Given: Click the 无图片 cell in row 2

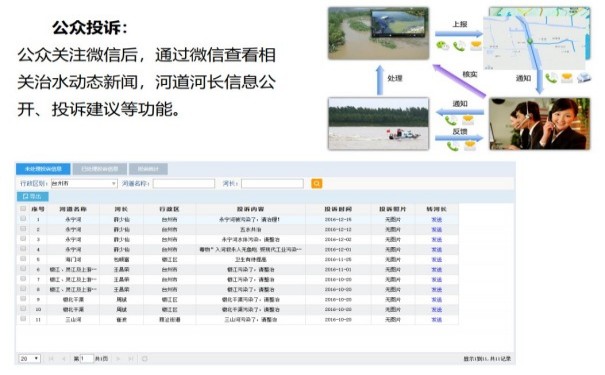Looking at the screenshot, I should [x=393, y=230].
